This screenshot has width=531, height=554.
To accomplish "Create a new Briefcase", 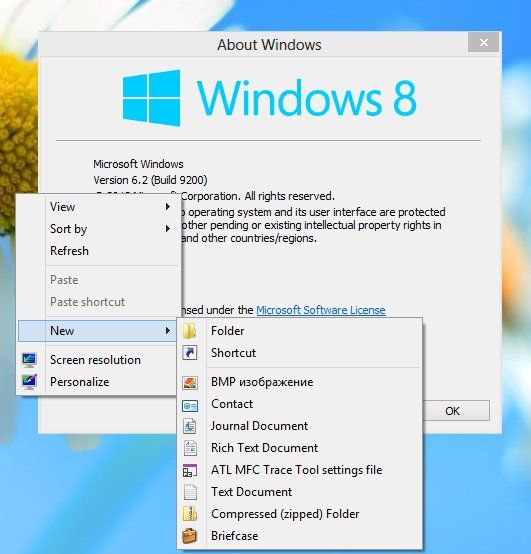I will 300,536.
